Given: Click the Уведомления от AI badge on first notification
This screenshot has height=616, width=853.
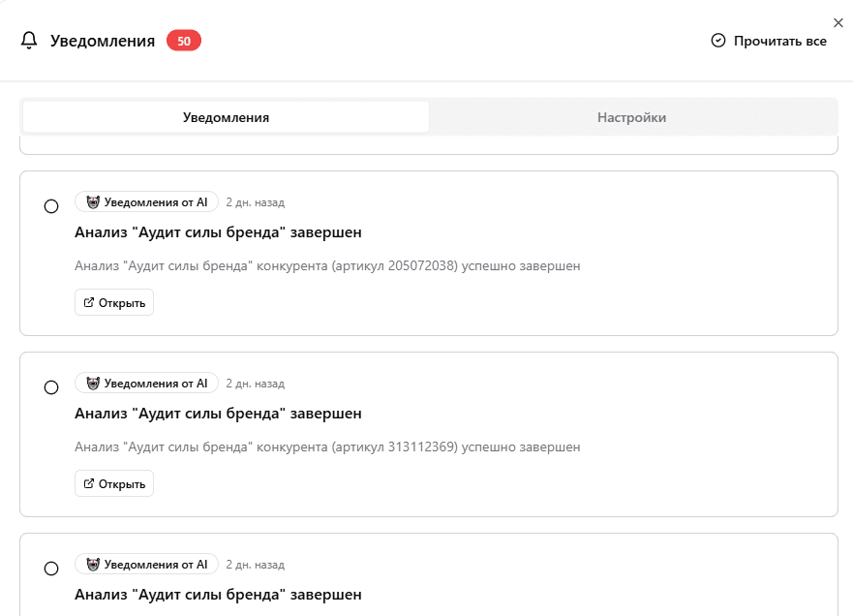Looking at the screenshot, I should tap(146, 201).
